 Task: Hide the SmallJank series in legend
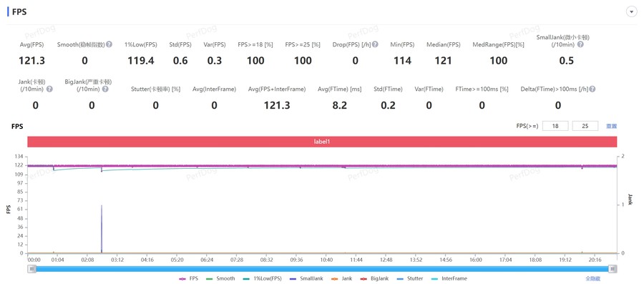click(x=306, y=279)
